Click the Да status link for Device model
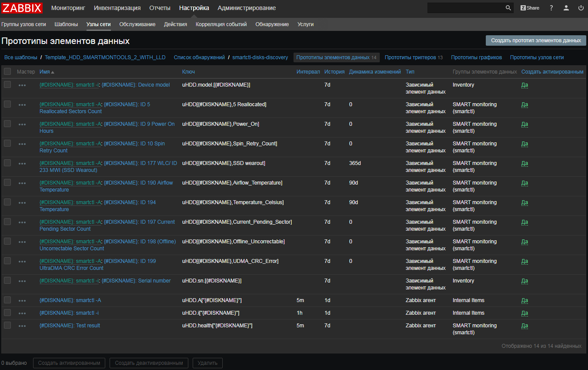 [525, 85]
